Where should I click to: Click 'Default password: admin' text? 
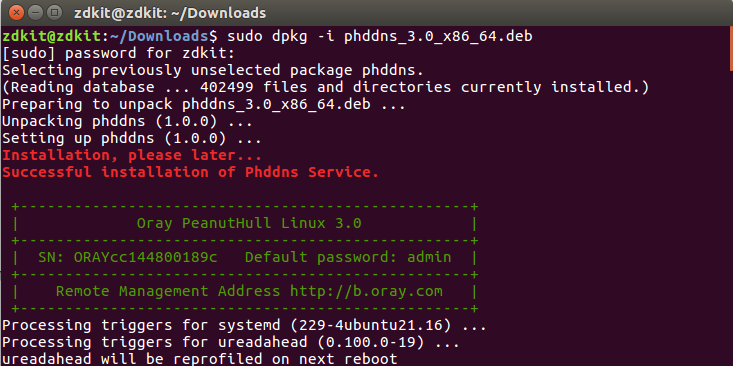[348, 258]
